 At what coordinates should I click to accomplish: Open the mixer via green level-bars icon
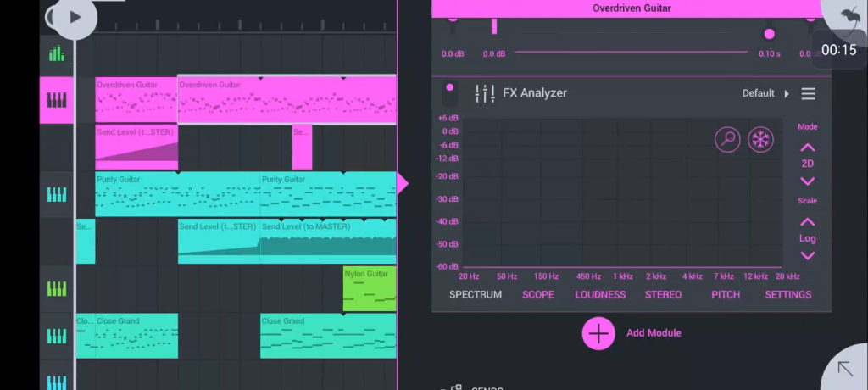tap(57, 53)
